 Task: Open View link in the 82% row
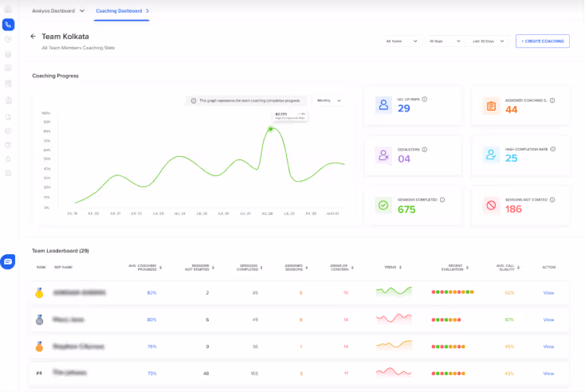tap(548, 292)
